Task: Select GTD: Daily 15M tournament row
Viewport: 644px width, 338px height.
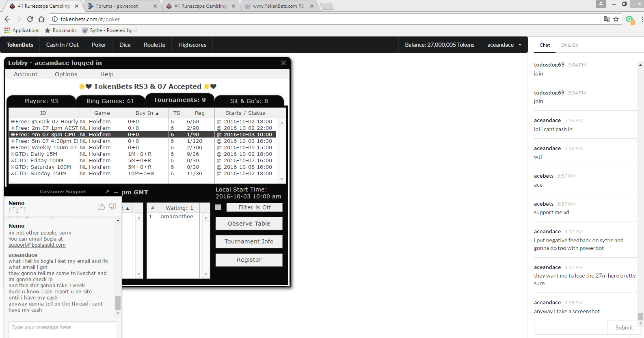Action: point(142,154)
